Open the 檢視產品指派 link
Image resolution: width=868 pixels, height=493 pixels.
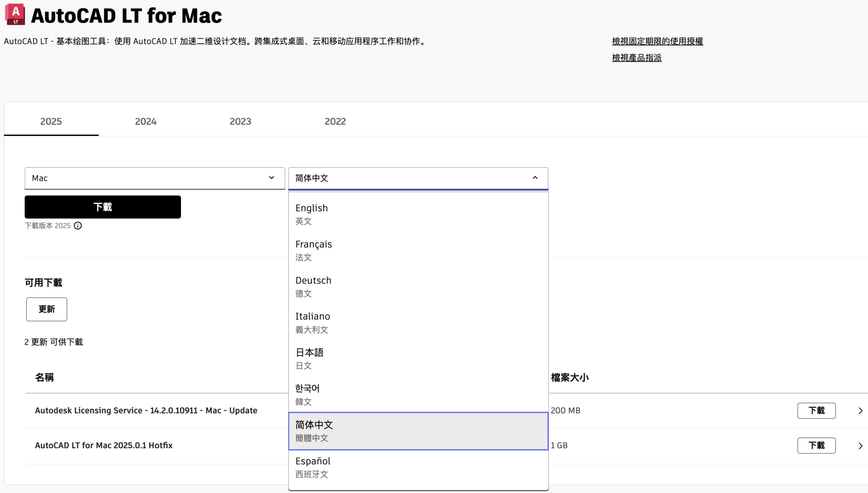[636, 58]
